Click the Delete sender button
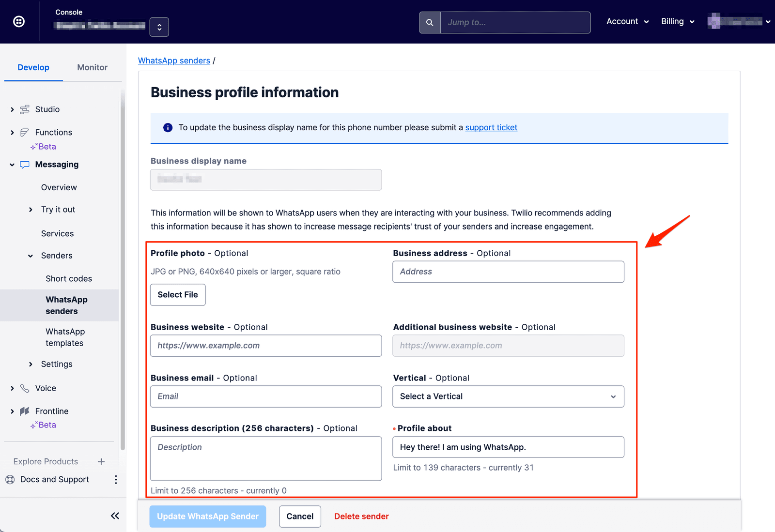The height and width of the screenshot is (532, 775). [361, 516]
